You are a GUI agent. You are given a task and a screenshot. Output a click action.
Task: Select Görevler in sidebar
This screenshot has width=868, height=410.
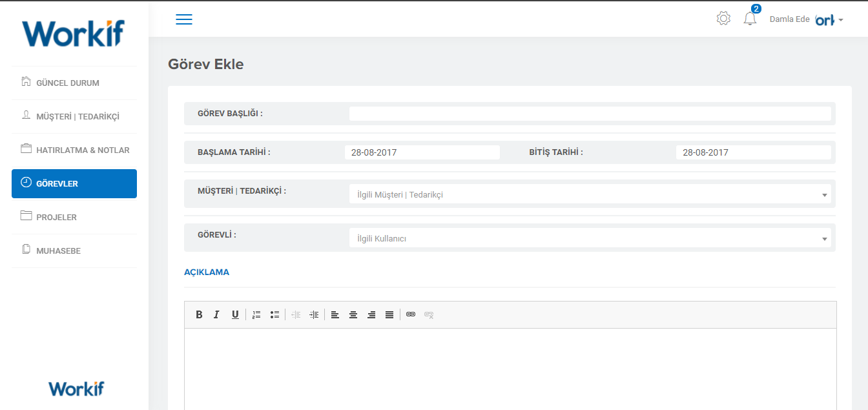(74, 183)
